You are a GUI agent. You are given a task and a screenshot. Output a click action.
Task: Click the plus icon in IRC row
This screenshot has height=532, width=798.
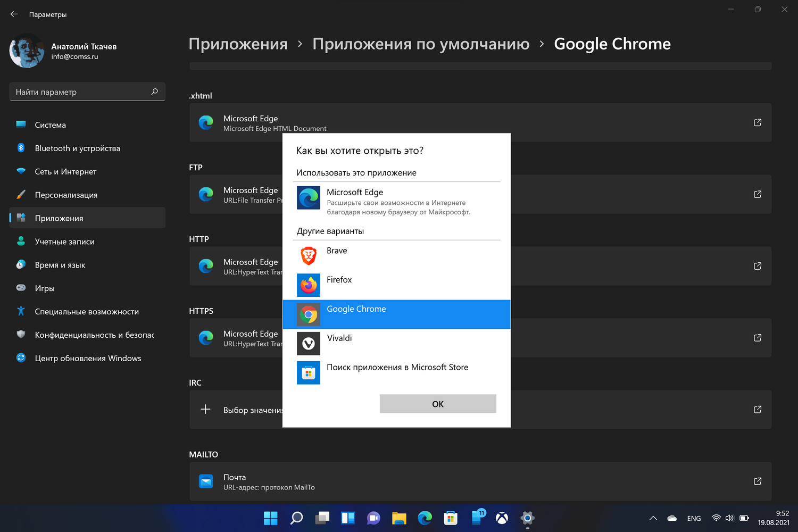205,409
